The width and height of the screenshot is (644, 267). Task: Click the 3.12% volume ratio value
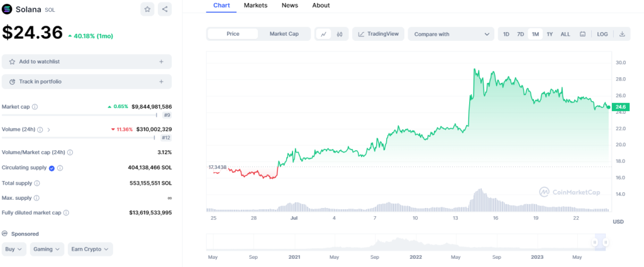click(164, 152)
